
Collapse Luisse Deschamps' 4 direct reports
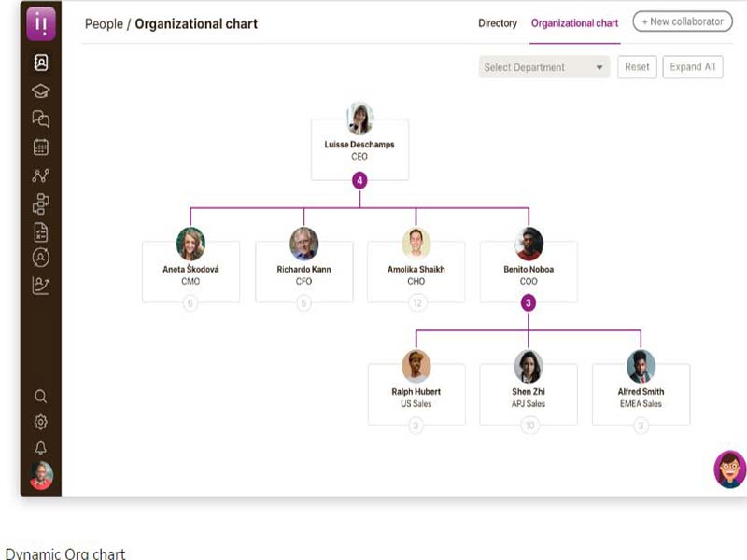point(359,180)
